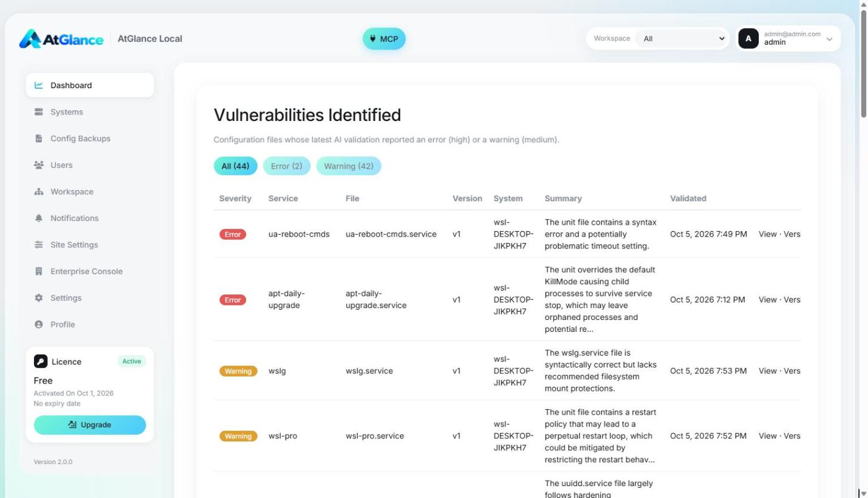Click Warning badge for wsl-pro
Screen dimensions: 868x498
[x=238, y=437]
